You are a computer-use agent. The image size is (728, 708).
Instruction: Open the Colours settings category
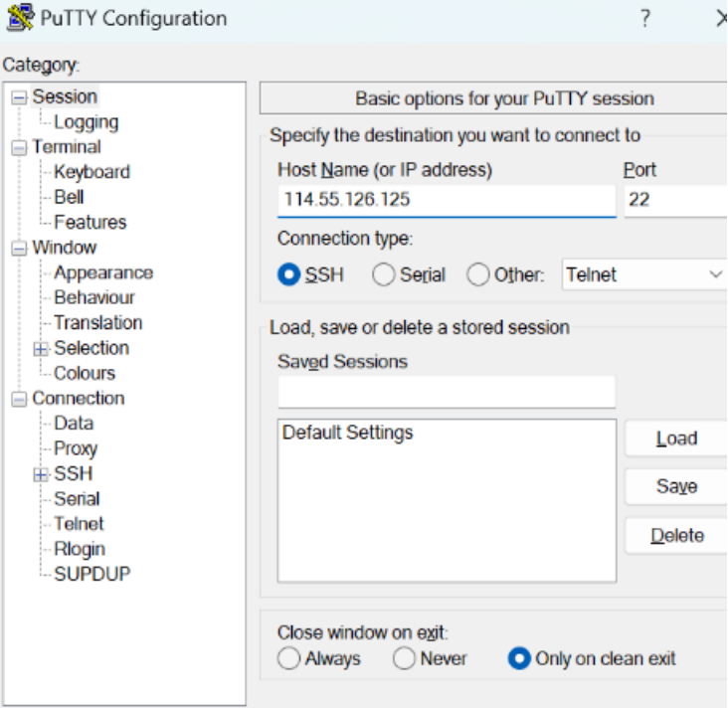tap(85, 373)
